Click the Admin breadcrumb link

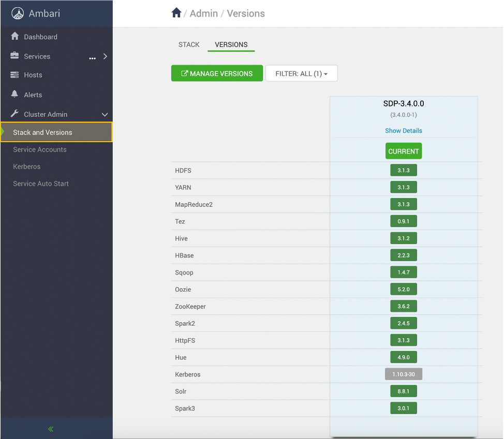pos(204,13)
